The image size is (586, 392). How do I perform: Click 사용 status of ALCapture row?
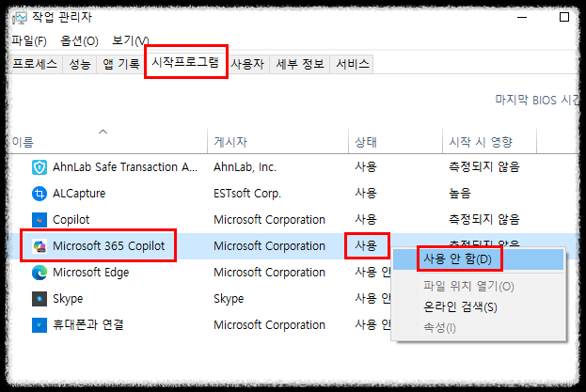(366, 194)
